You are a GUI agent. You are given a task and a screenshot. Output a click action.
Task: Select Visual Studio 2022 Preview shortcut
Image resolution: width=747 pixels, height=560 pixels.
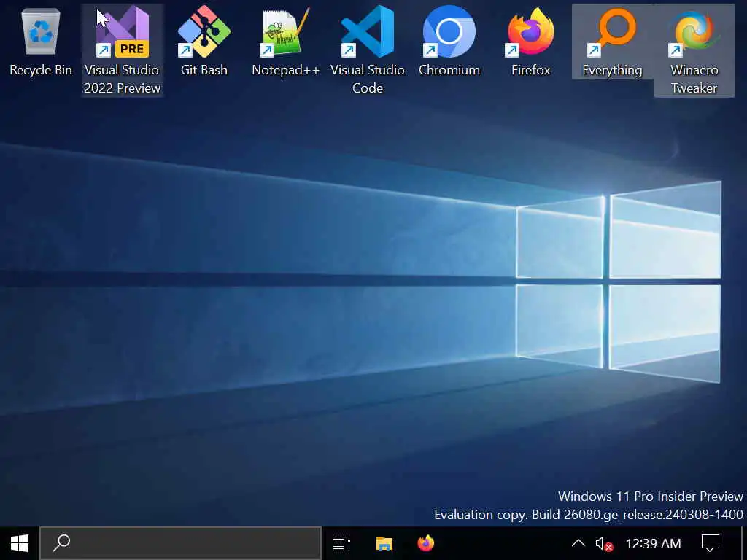(x=122, y=50)
